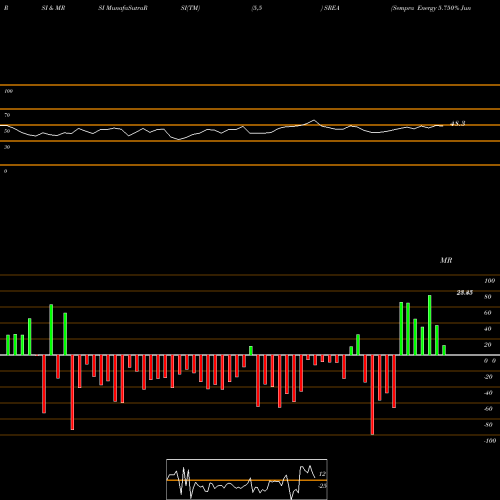The height and width of the screenshot is (500, 500).
Task: Click the RSI axis label 30
Action: click(x=7, y=147)
